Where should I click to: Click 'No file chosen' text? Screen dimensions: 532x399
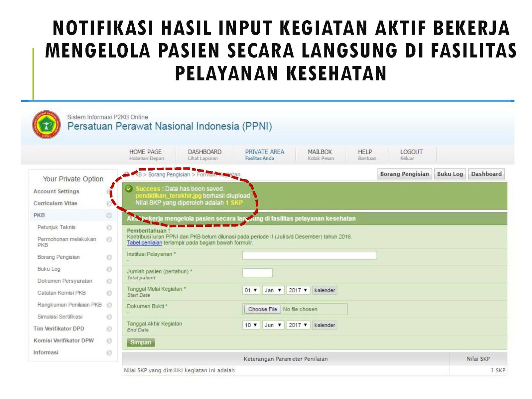coord(300,309)
